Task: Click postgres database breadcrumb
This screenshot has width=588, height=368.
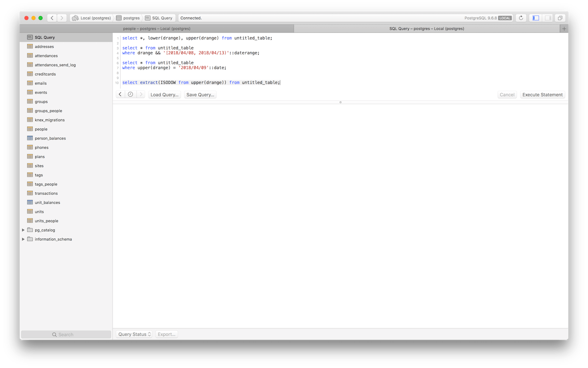Action: 128,18
